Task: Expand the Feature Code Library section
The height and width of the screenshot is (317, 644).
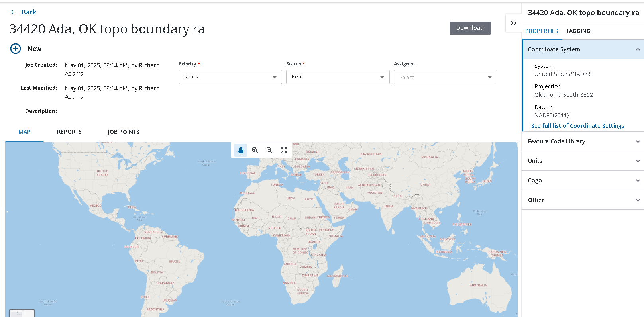Action: click(x=583, y=141)
